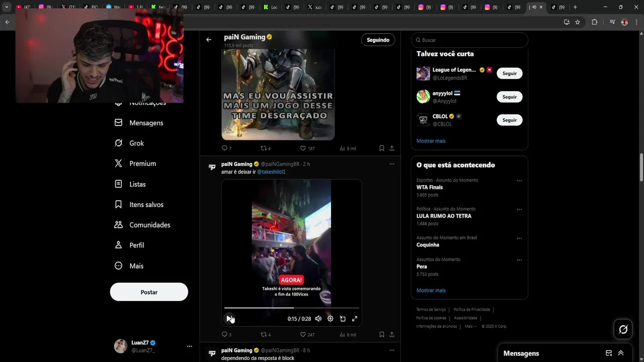Open the Grok floating button
Screen dimensions: 644x362
coord(623,329)
